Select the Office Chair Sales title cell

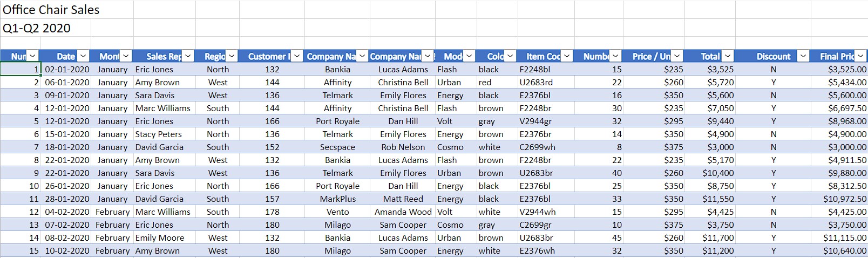coord(51,10)
